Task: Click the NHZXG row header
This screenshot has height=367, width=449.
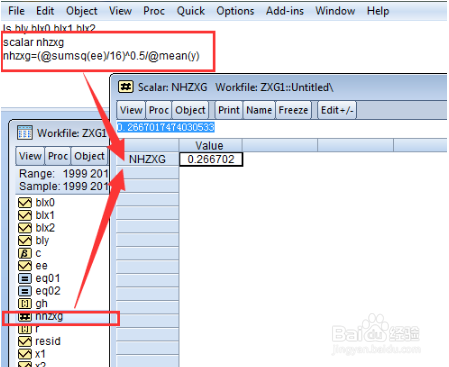Action: tap(147, 159)
